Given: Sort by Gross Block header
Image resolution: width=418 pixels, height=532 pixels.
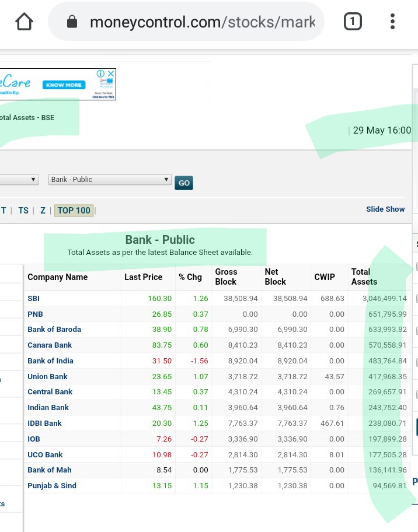Looking at the screenshot, I should (226, 276).
